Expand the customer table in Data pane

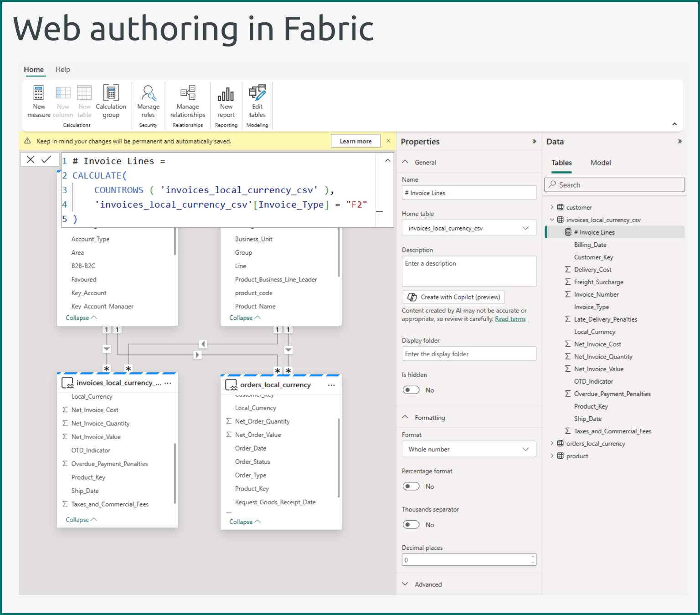(552, 207)
